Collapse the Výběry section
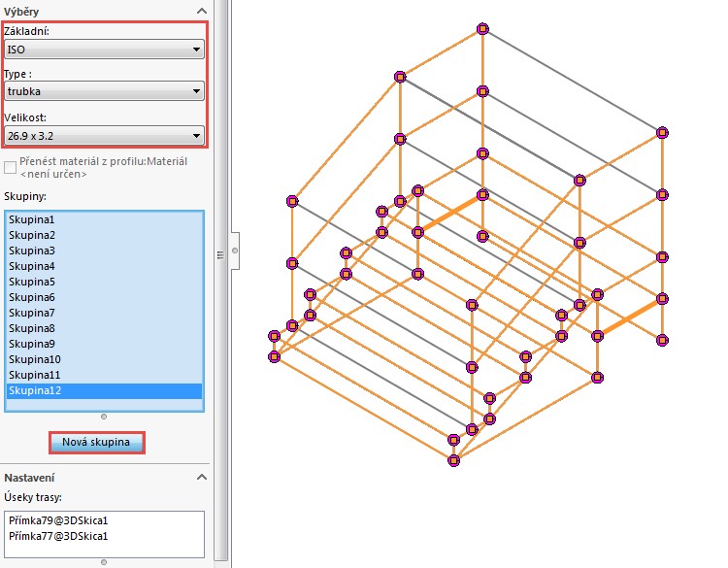The image size is (728, 568). [202, 11]
